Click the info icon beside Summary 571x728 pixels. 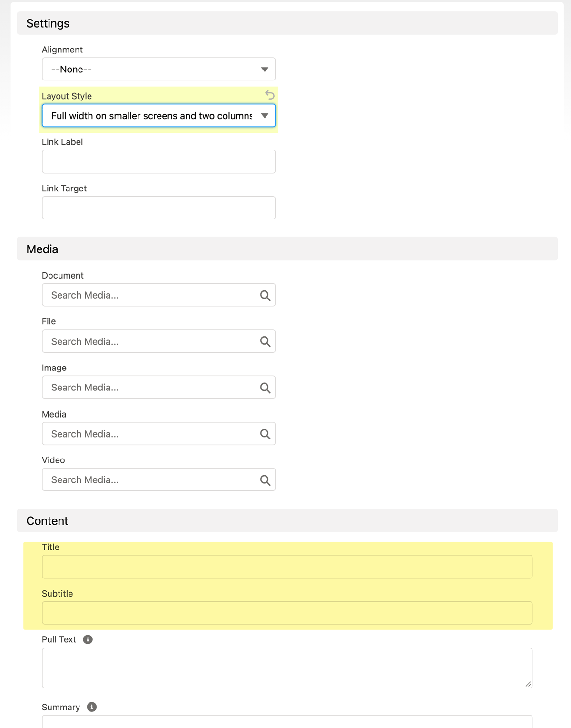click(91, 707)
